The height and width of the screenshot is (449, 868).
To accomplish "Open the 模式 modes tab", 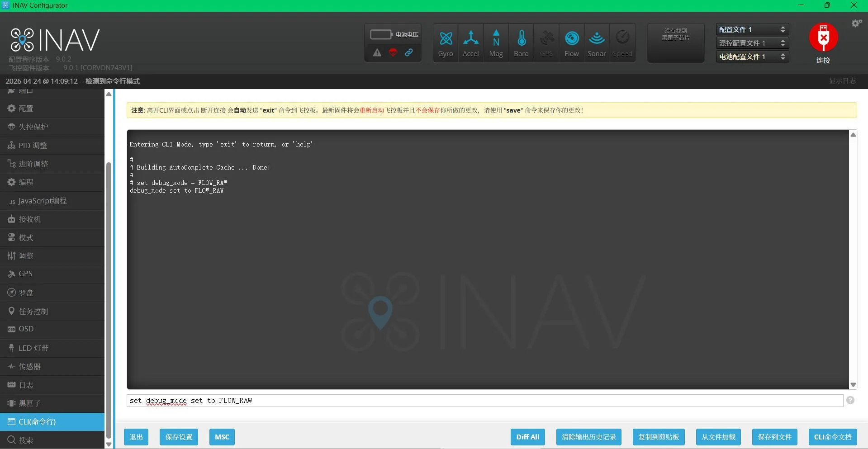I will (52, 237).
